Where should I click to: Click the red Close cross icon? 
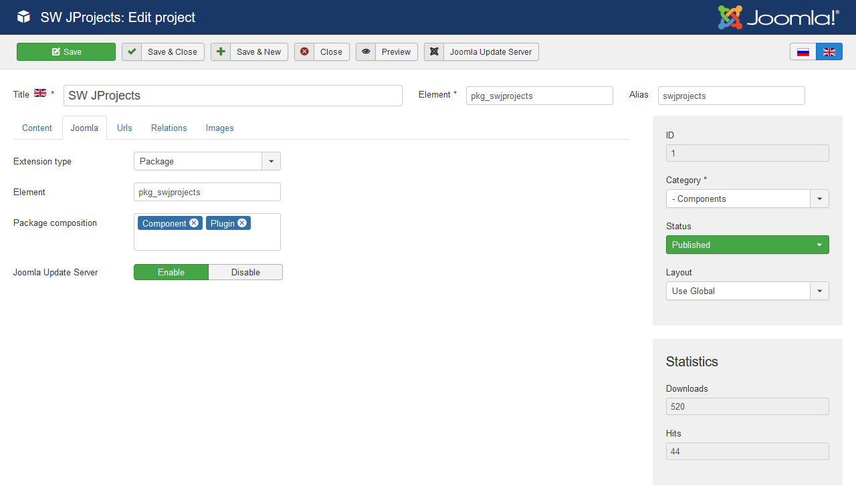(304, 51)
